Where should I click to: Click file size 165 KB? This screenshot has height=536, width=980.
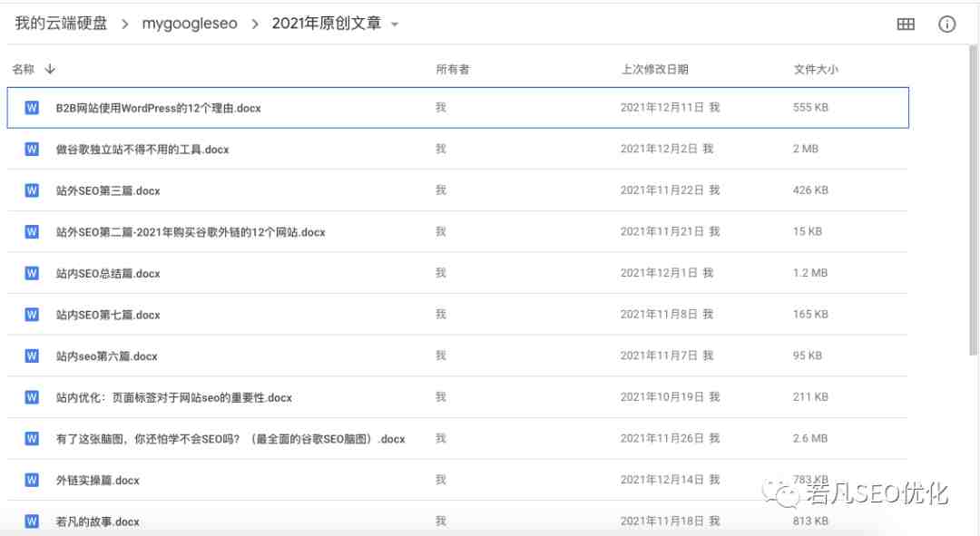click(810, 314)
